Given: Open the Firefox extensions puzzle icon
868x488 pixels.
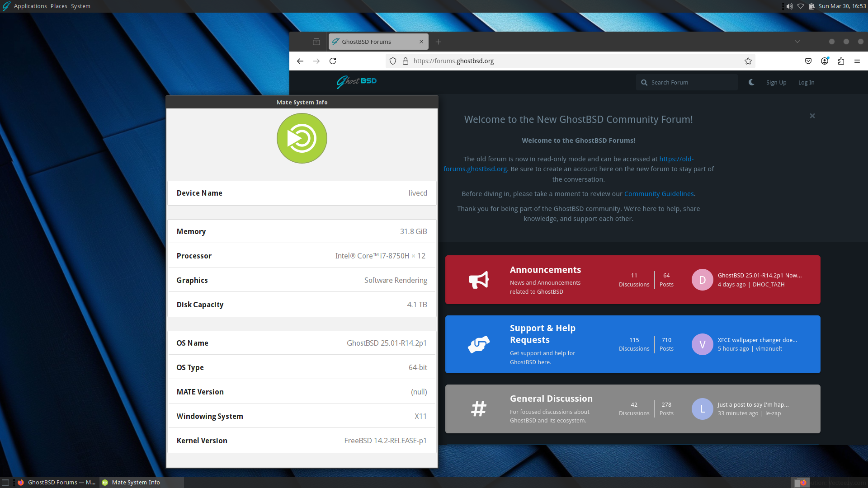Looking at the screenshot, I should [841, 61].
